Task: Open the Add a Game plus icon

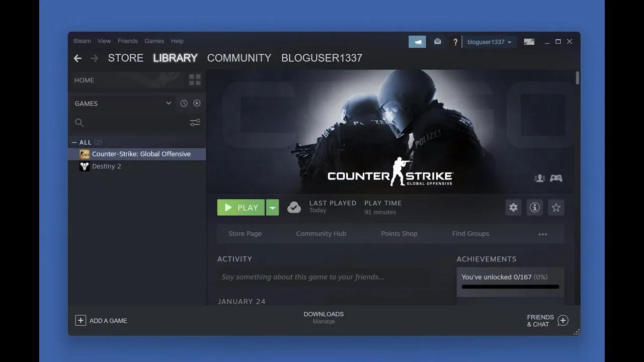Action: pyautogui.click(x=80, y=320)
